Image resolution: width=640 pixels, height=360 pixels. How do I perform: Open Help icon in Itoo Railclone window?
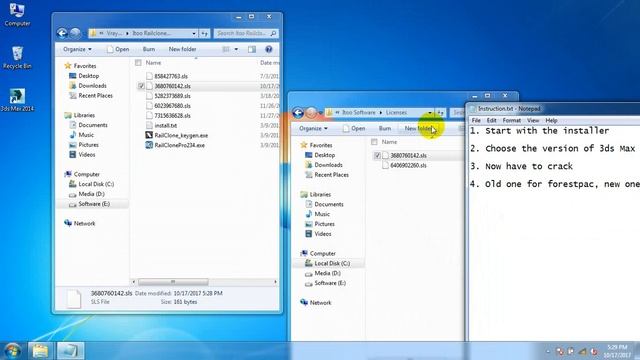point(269,49)
